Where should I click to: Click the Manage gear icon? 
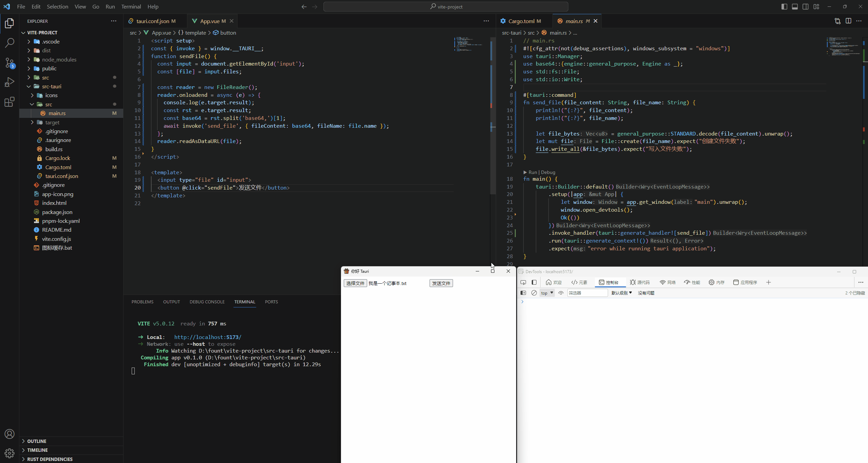click(x=10, y=453)
